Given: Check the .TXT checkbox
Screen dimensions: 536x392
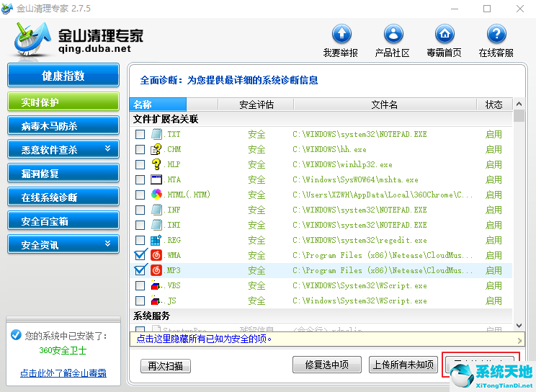Looking at the screenshot, I should tap(140, 134).
